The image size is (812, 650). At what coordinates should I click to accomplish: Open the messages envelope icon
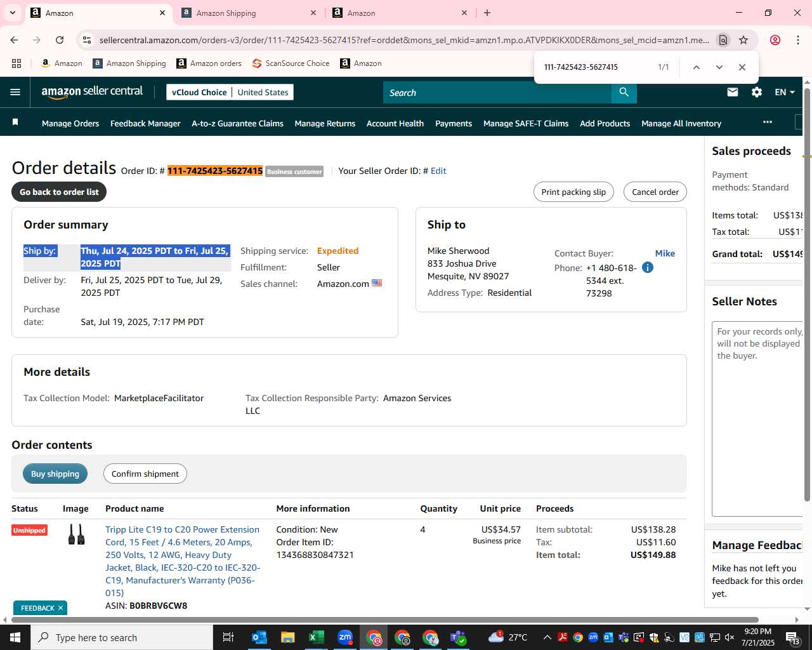(733, 92)
